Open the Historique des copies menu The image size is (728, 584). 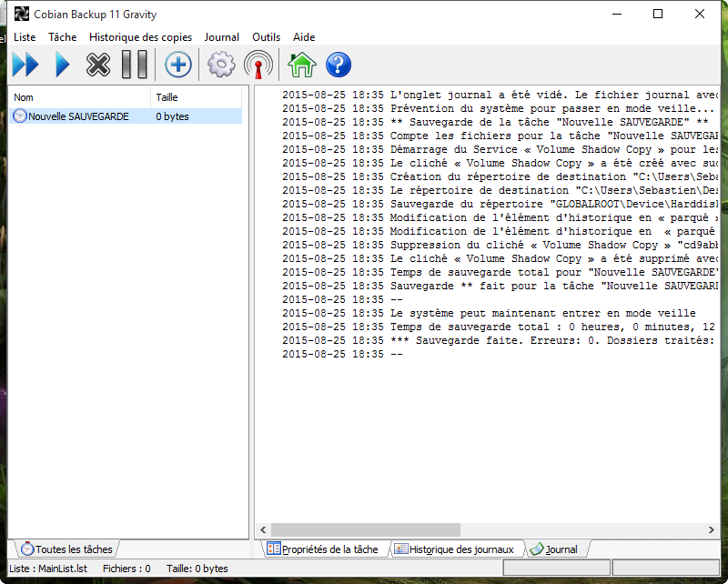[x=141, y=37]
